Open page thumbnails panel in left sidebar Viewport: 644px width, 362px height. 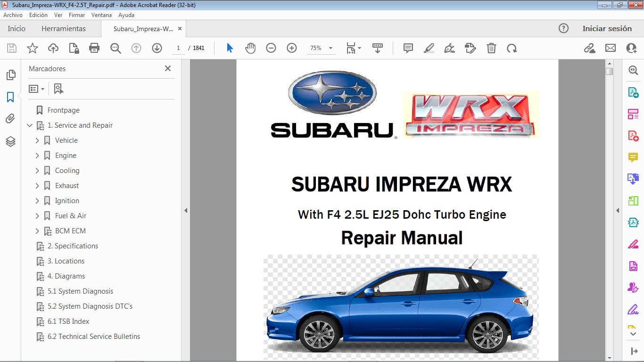[x=10, y=75]
